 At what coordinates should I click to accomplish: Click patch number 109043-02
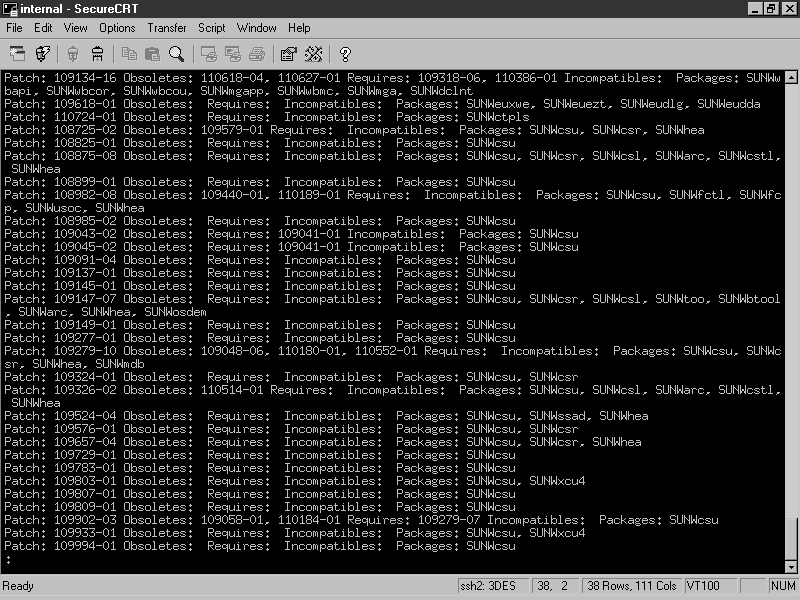coord(85,234)
